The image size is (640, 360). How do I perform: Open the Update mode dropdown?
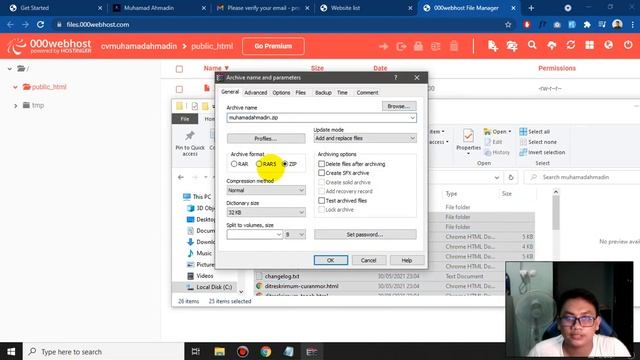(x=412, y=138)
